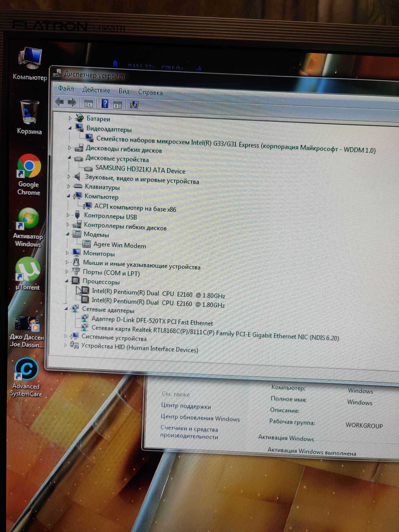The width and height of the screenshot is (399, 532).
Task: Click the Forward arrow toolbar icon
Action: (x=72, y=103)
